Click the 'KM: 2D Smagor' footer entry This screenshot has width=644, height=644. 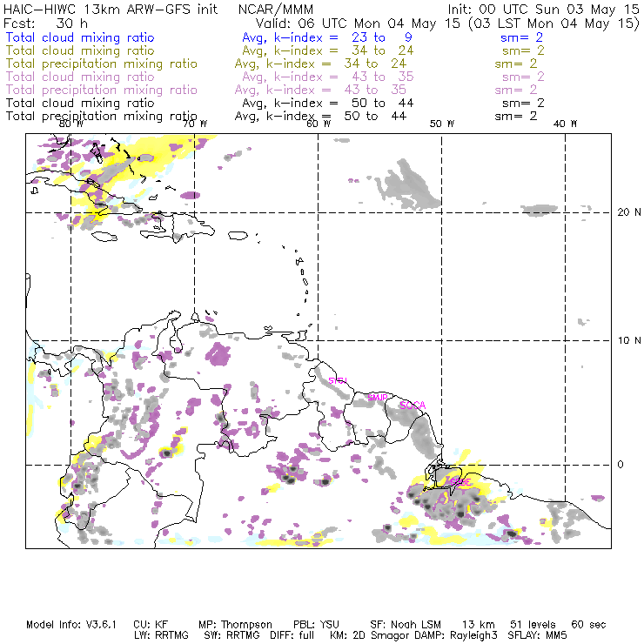tap(370, 635)
